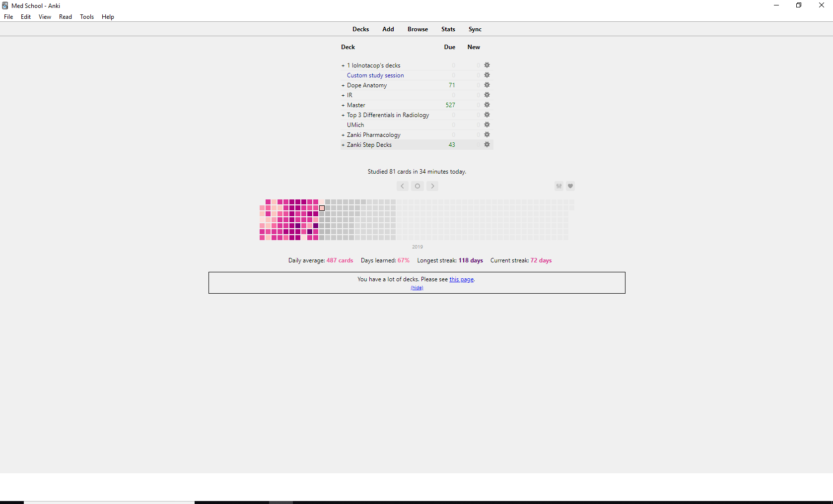
Task: Expand the Master deck
Action: coord(343,105)
